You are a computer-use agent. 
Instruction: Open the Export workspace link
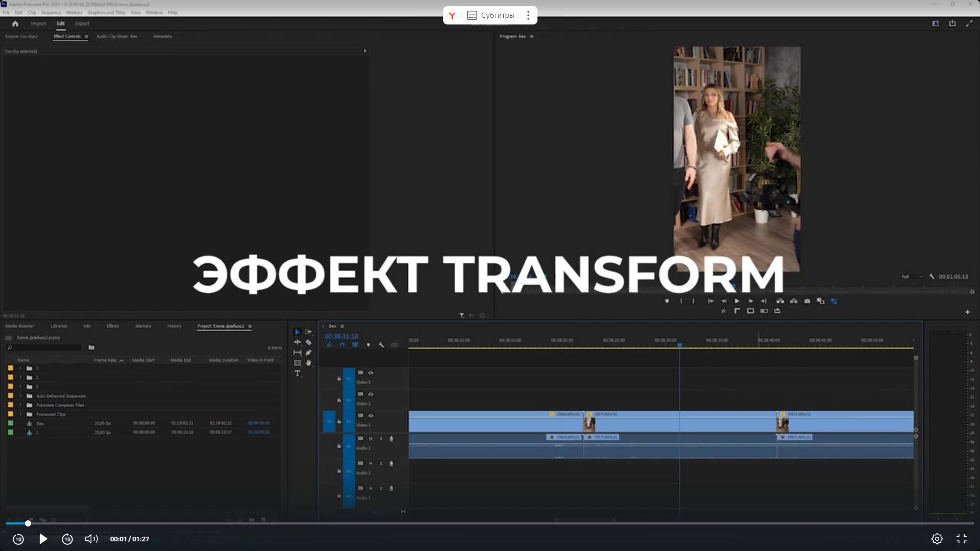pyautogui.click(x=82, y=23)
